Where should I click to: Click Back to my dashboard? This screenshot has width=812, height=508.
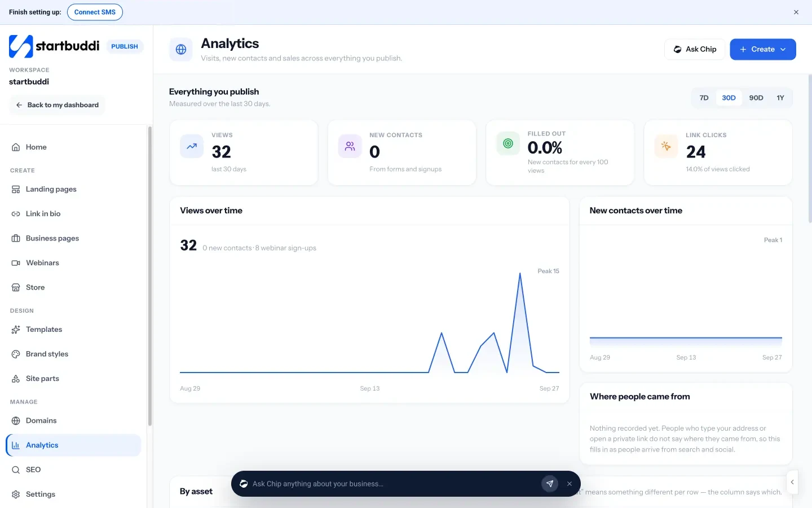[x=57, y=105]
